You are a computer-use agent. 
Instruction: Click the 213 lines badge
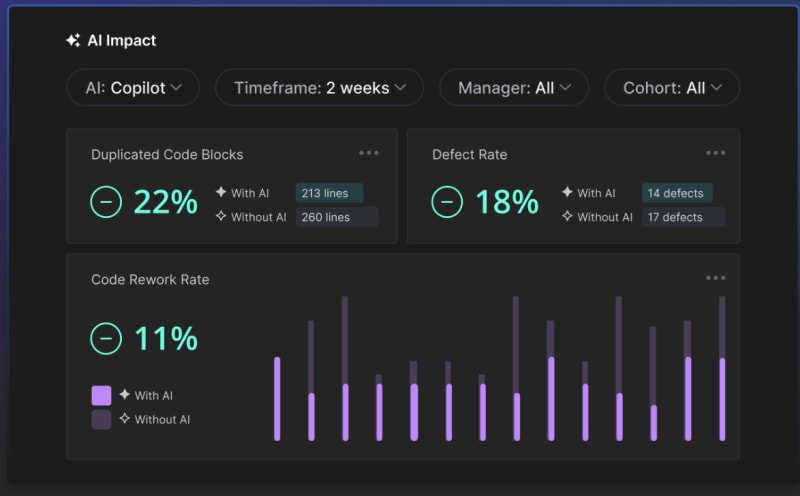pos(329,193)
